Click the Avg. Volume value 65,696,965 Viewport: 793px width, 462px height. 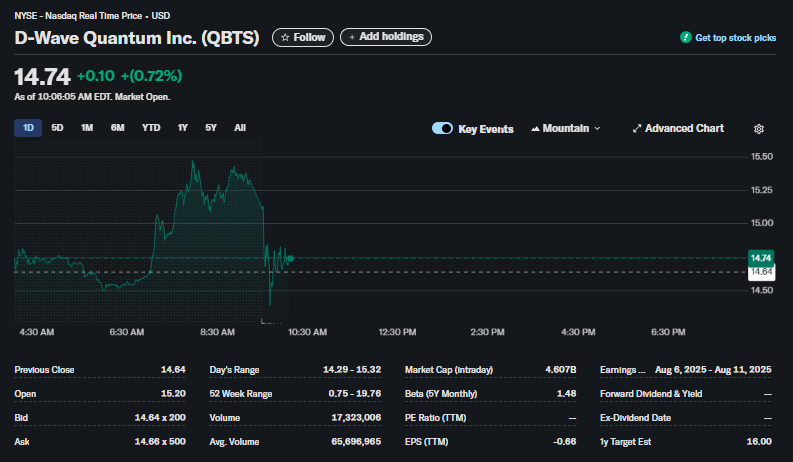[x=356, y=442]
